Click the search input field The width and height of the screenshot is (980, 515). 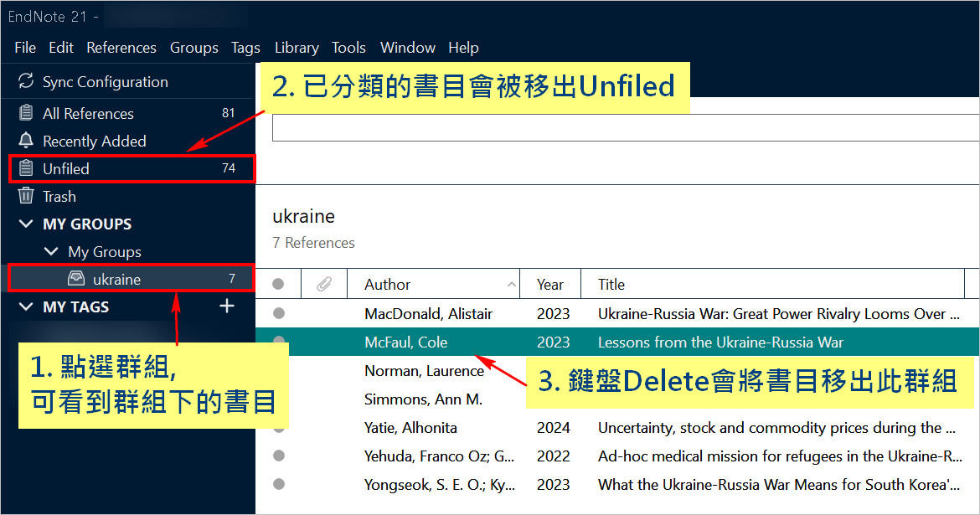click(626, 127)
